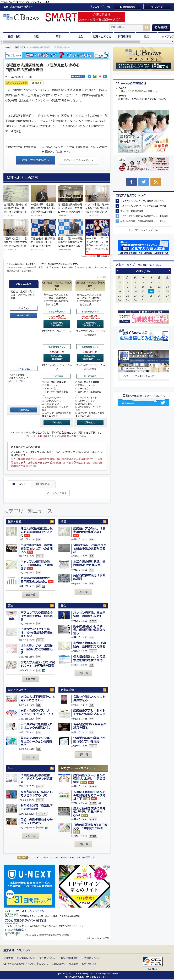Click RSS icon in 介護 category header

point(104,522)
